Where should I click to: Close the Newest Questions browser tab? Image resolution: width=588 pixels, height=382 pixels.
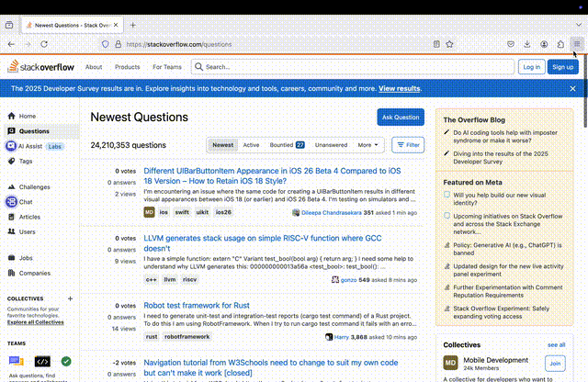(116, 25)
